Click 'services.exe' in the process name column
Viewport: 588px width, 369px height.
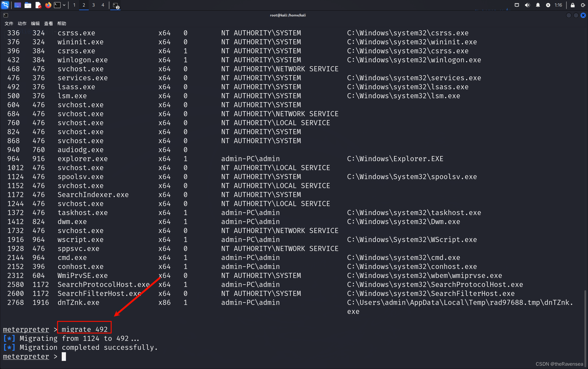point(83,78)
